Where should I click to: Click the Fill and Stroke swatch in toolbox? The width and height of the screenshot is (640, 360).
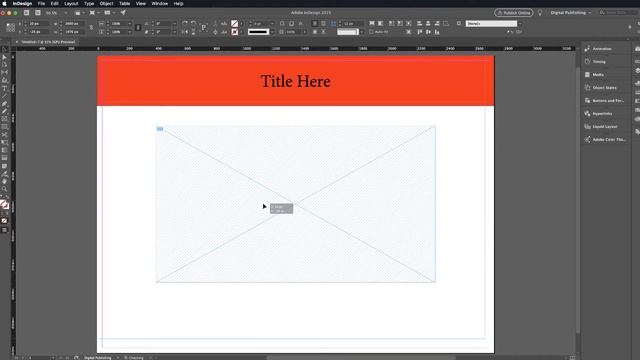[4, 204]
